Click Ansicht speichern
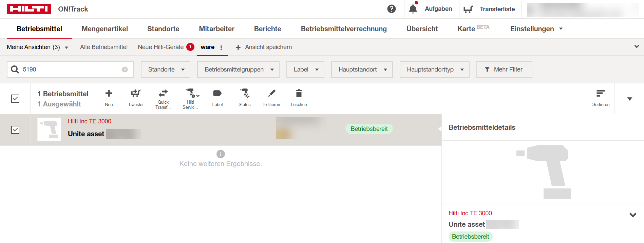 click(x=264, y=47)
